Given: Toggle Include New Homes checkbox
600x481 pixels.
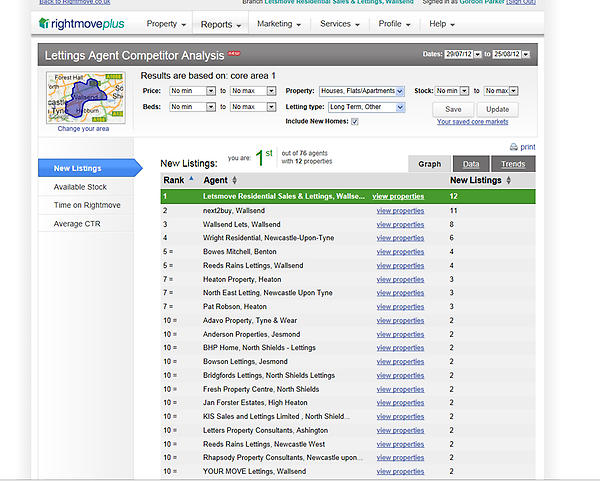Looking at the screenshot, I should pos(355,122).
